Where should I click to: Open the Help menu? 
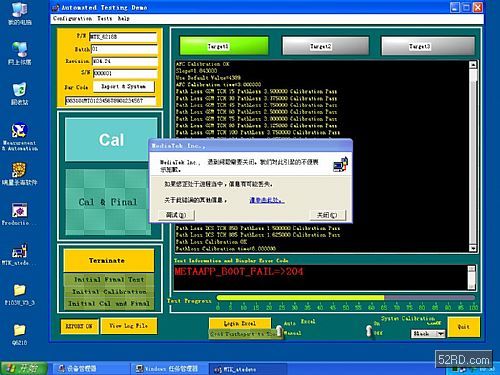[x=123, y=19]
